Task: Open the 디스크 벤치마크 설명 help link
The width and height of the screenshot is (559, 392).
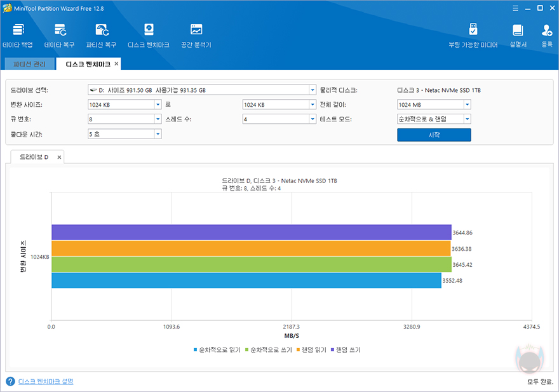Action: pos(46,381)
